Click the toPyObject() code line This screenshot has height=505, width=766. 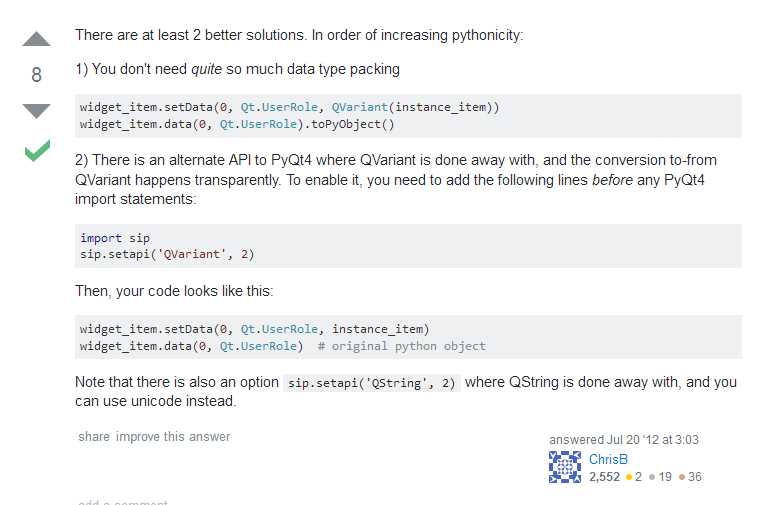[x=237, y=125]
